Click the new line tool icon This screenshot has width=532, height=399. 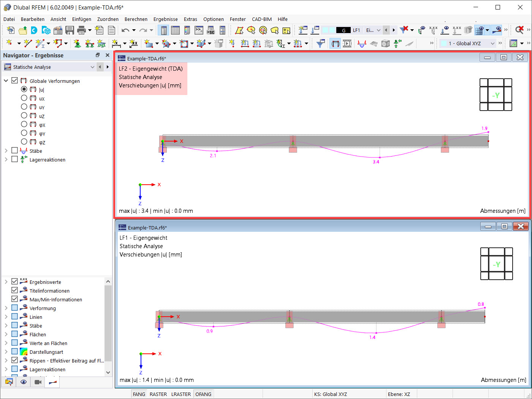click(x=27, y=43)
